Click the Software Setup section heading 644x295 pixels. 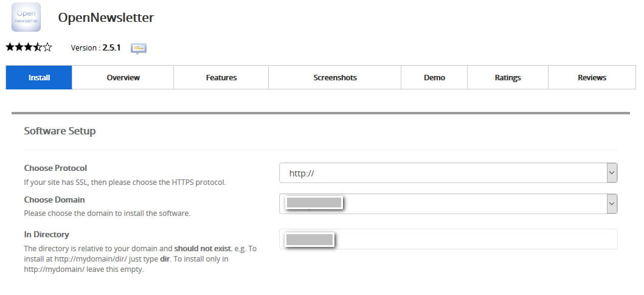(60, 131)
